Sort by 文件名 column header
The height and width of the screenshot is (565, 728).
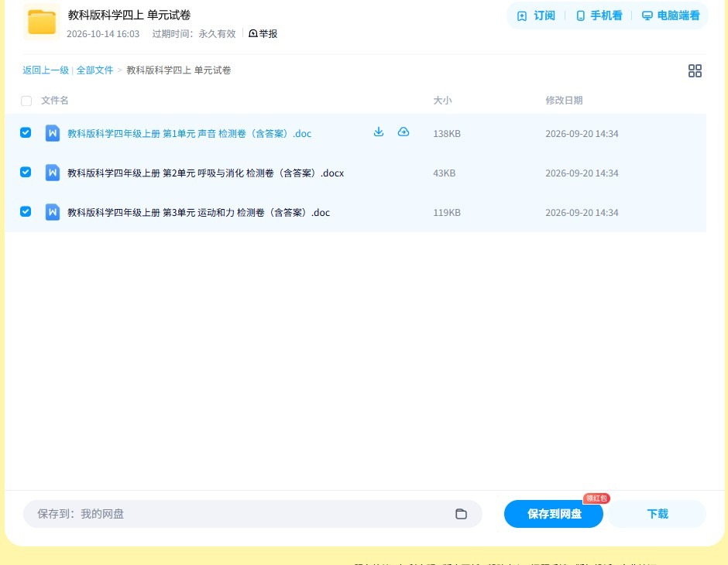coord(55,100)
